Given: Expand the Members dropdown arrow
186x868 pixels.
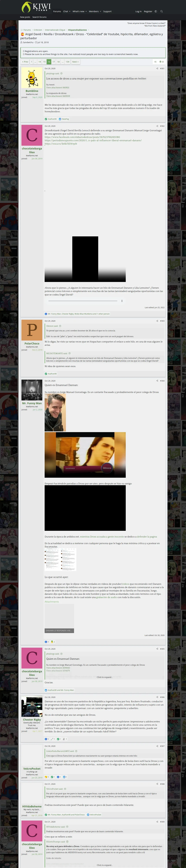Looking at the screenshot, I should tap(100, 11).
